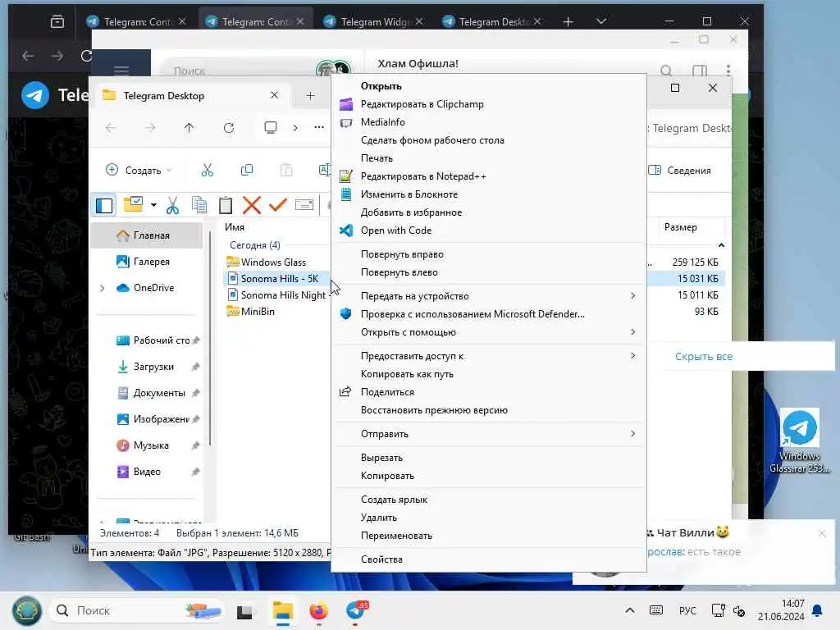Toggle the navigation pane icon in classic toolbar
The width and height of the screenshot is (840, 630).
point(104,206)
